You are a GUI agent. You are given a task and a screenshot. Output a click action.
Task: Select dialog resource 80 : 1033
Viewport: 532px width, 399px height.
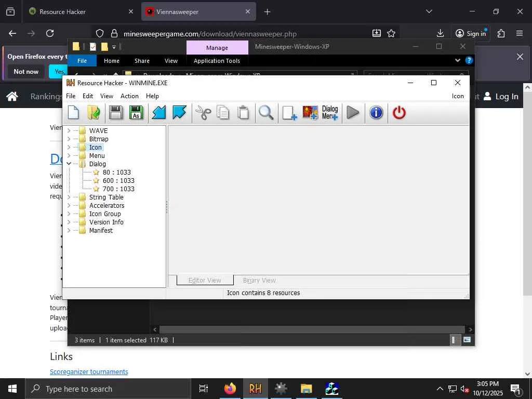point(117,172)
